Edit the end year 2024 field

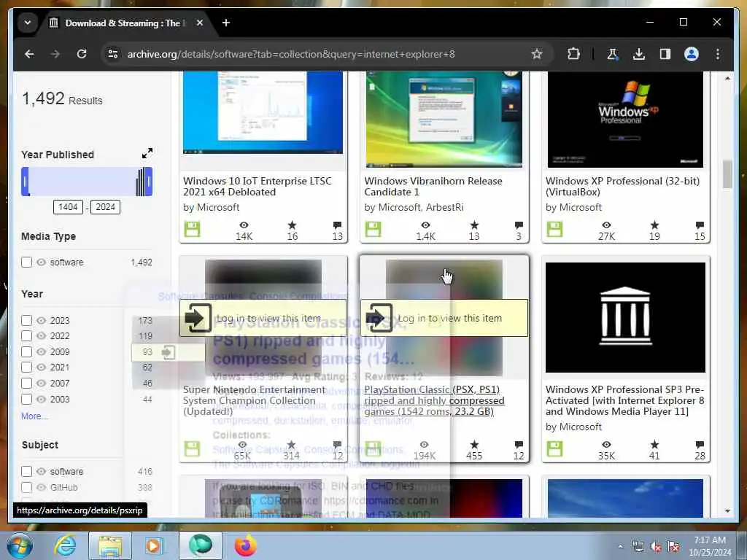click(x=105, y=207)
